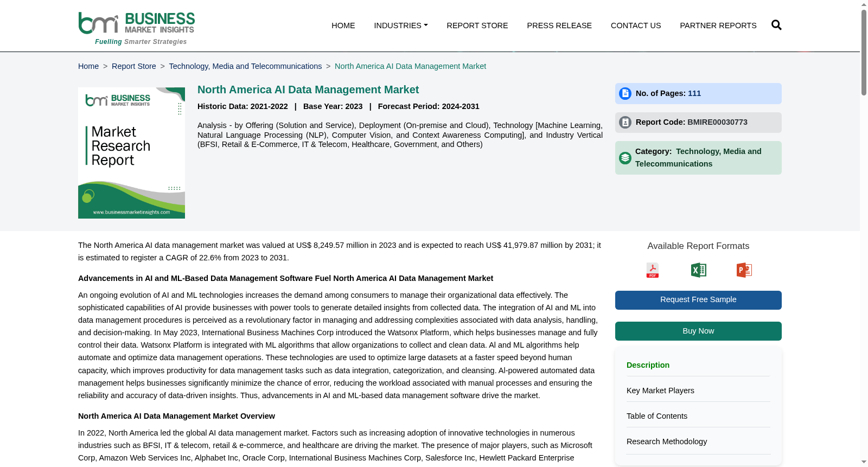Click the report code BMIRE00030773
The height and width of the screenshot is (467, 868).
pos(717,122)
